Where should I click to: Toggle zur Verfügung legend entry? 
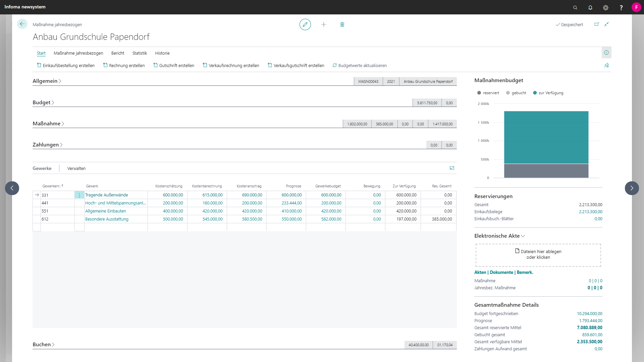pyautogui.click(x=548, y=93)
